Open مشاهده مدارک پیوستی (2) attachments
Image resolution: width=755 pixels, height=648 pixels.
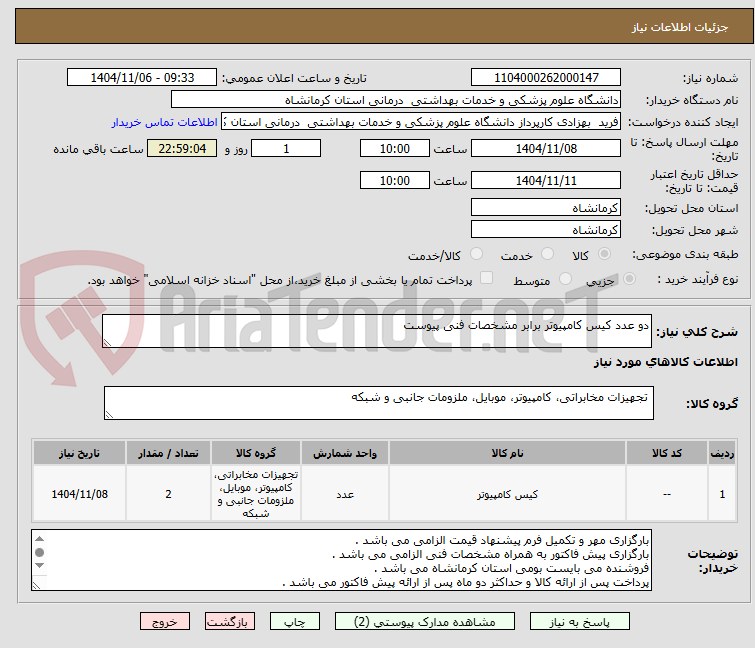pos(425,621)
